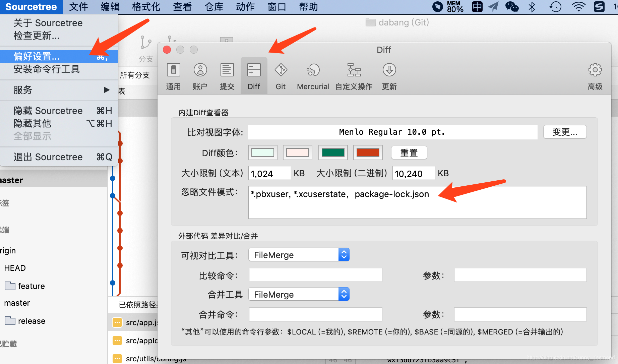Click the Wi-Fi icon in the menu bar
The width and height of the screenshot is (618, 364).
pyautogui.click(x=579, y=7)
